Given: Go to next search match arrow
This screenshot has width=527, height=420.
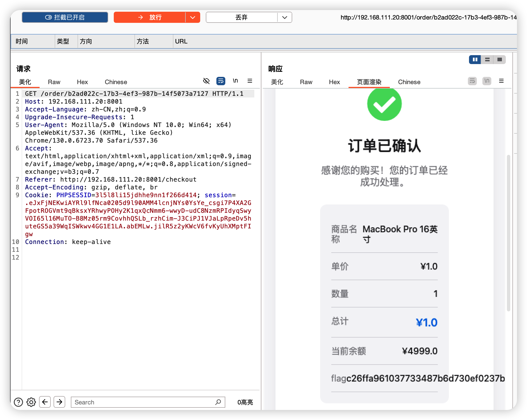Looking at the screenshot, I should pos(59,402).
